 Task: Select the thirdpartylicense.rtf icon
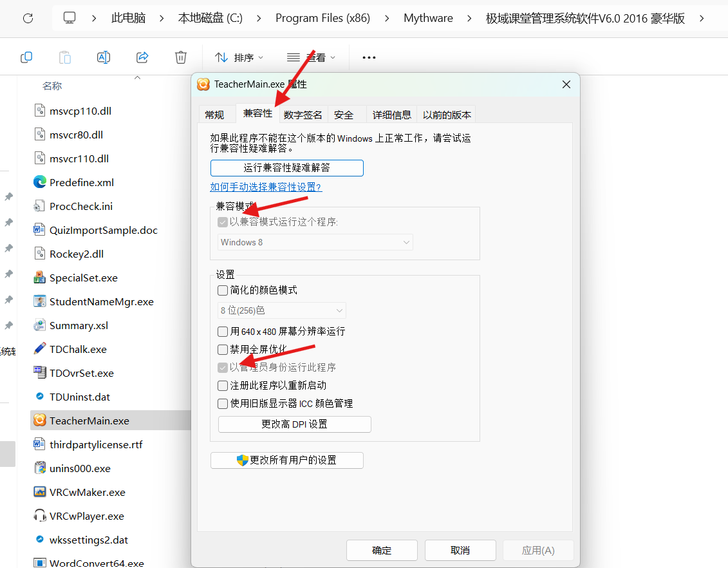tap(39, 444)
